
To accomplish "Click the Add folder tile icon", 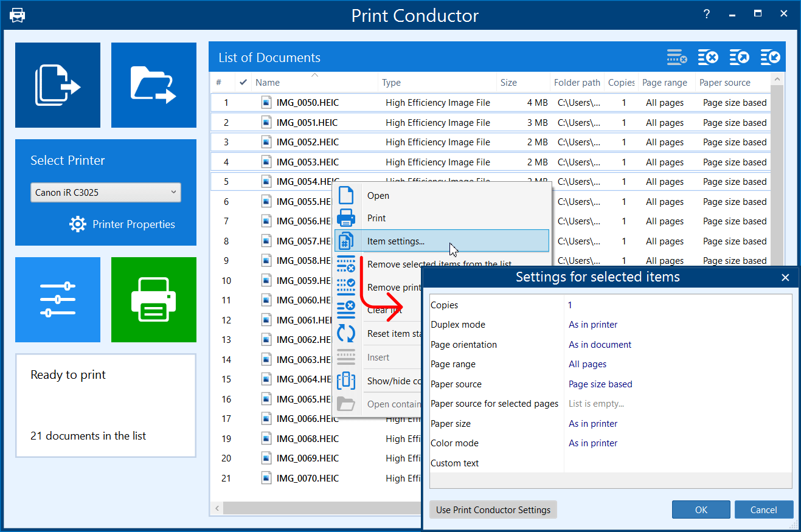I will [153, 85].
